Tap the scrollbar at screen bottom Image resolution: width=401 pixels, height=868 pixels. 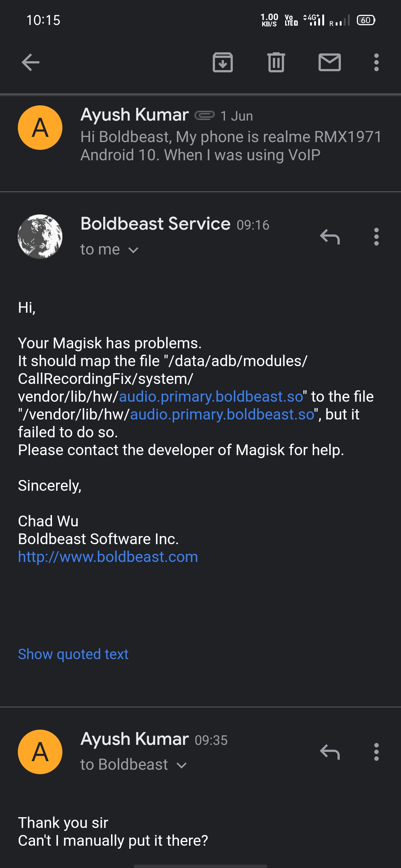(200, 865)
